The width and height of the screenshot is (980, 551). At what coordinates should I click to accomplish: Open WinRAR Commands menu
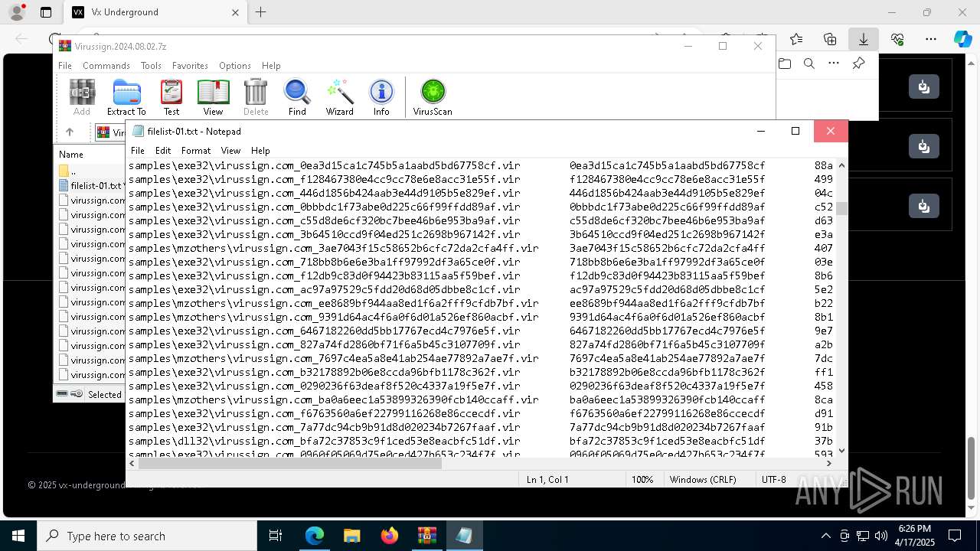106,66
